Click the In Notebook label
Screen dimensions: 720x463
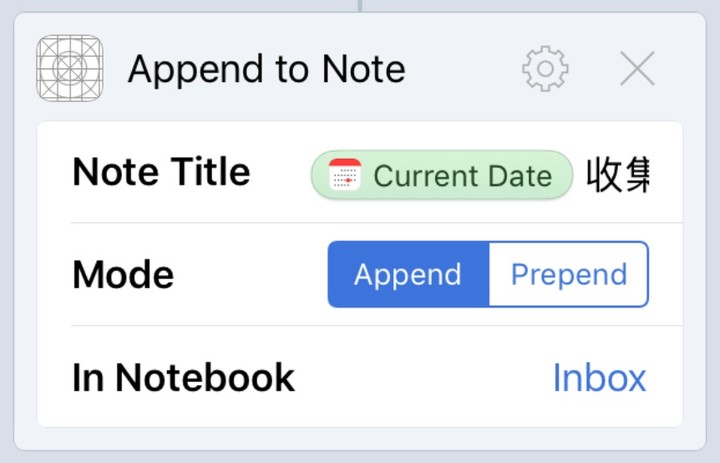[183, 378]
